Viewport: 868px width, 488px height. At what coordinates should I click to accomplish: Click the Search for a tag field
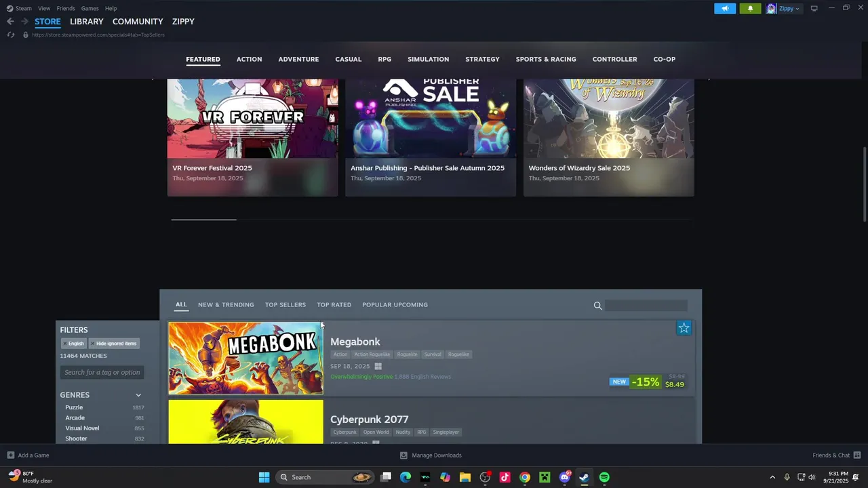(102, 372)
